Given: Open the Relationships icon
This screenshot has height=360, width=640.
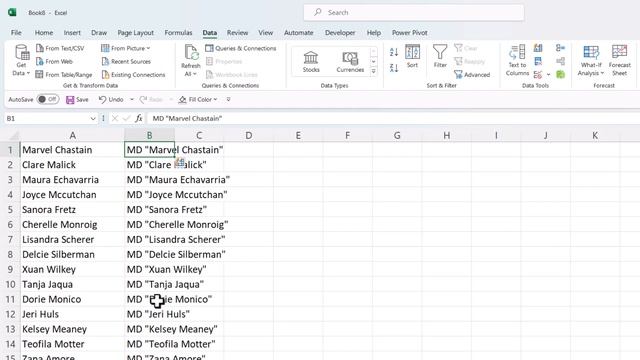Looking at the screenshot, I should click(560, 61).
